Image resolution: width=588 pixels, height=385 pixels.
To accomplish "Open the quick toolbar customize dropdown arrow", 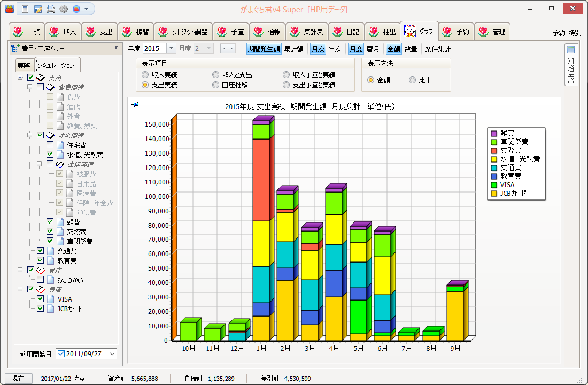I will pyautogui.click(x=87, y=9).
